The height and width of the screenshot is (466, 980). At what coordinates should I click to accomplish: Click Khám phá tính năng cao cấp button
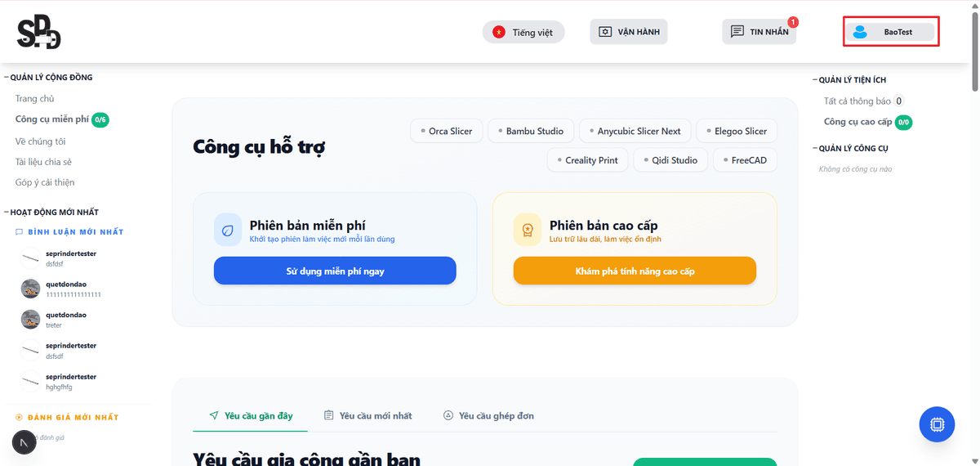pyautogui.click(x=635, y=271)
